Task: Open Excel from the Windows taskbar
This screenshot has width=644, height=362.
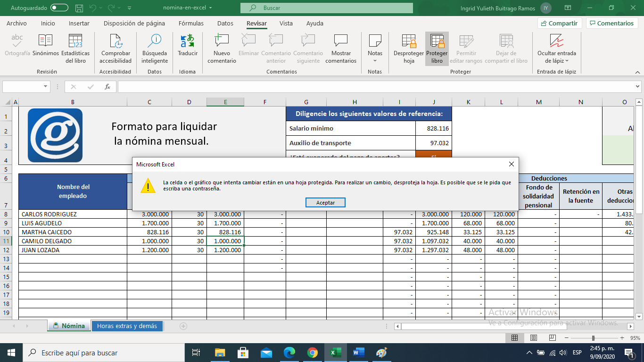Action: 334,353
